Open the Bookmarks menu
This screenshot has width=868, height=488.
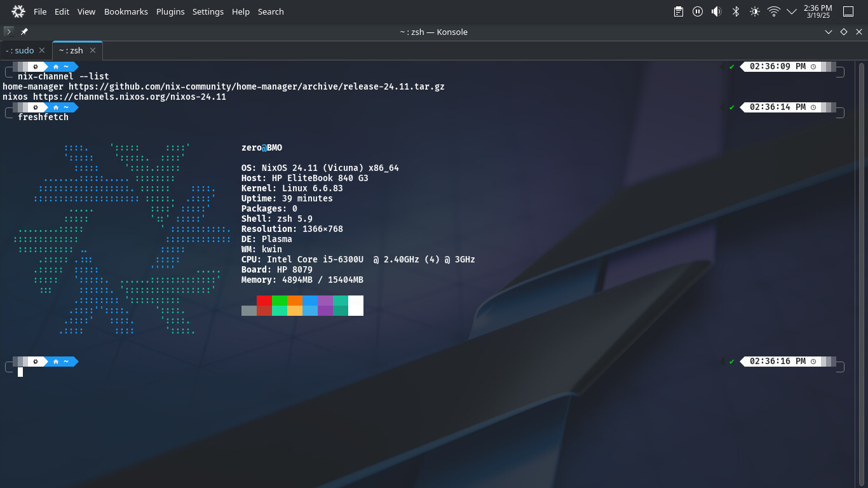click(126, 11)
